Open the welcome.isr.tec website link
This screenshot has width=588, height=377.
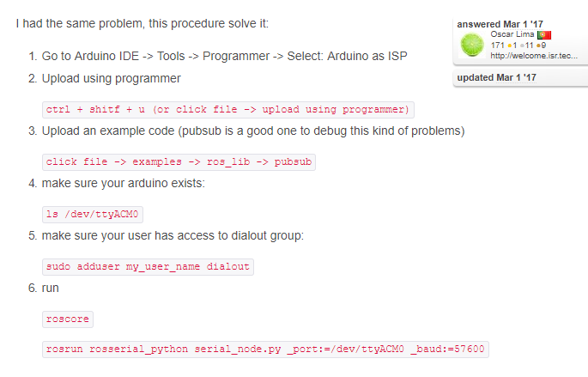coord(533,56)
